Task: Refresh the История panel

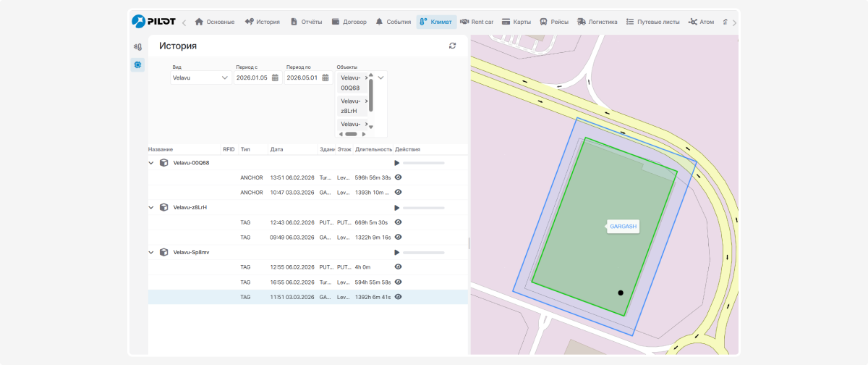Action: [x=453, y=46]
